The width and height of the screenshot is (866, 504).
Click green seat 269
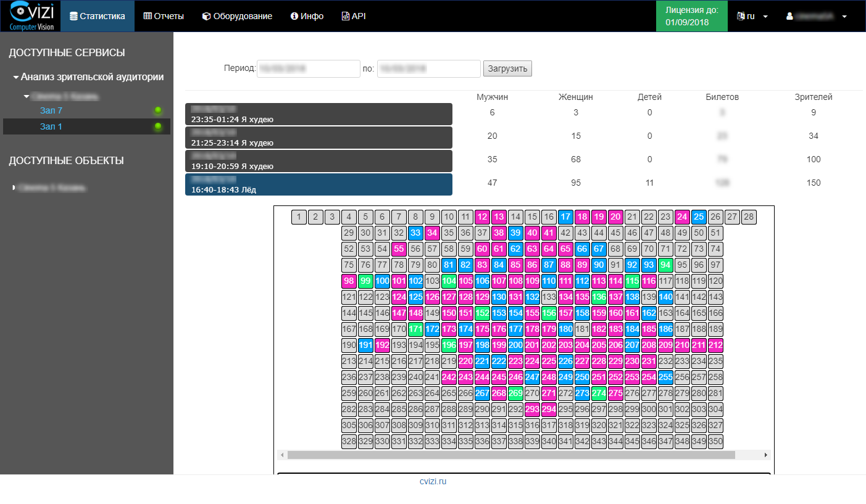pos(515,393)
